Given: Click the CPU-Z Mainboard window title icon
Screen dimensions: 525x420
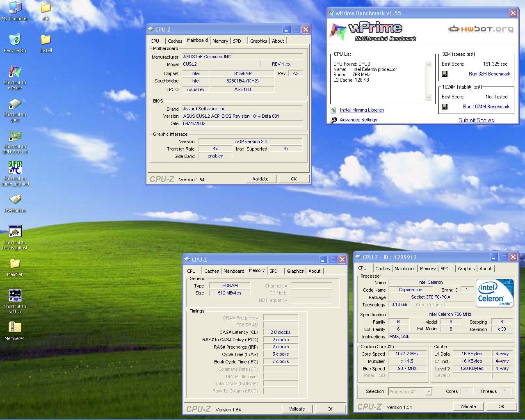Looking at the screenshot, I should click(151, 29).
